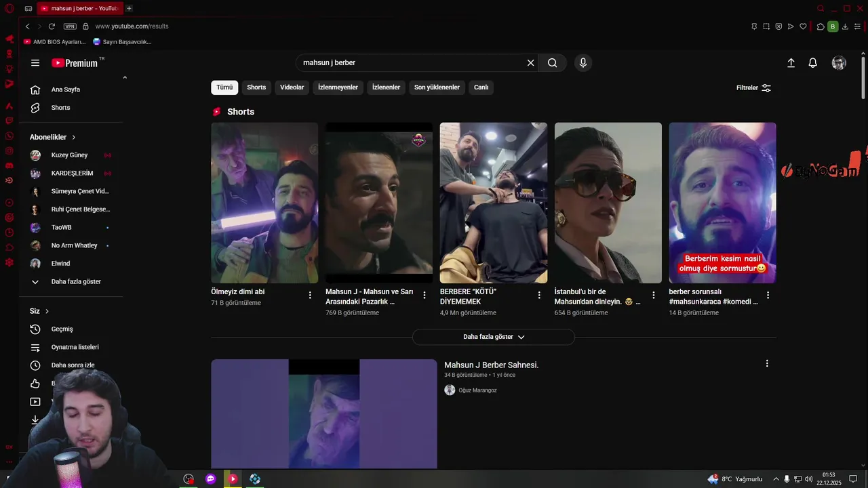Image resolution: width=868 pixels, height=488 pixels.
Task: Open options for İstanbul'u Mahsun'dan dinleyin short
Action: [x=654, y=296]
